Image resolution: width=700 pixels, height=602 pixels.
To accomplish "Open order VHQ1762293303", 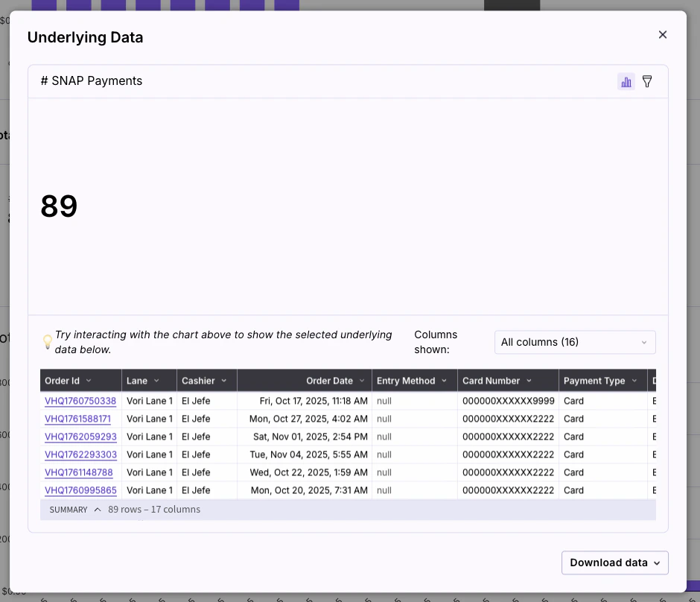I will [82, 454].
